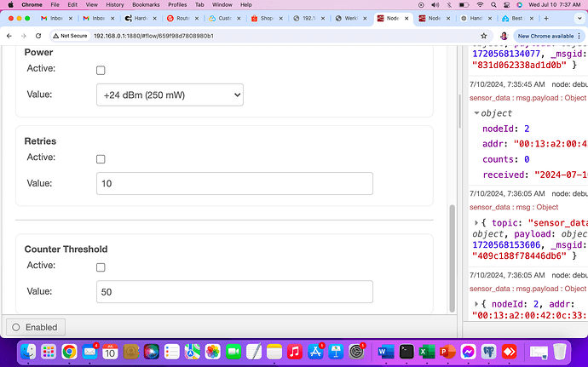Tick the Retries Active checkbox
The width and height of the screenshot is (588, 367).
point(101,158)
